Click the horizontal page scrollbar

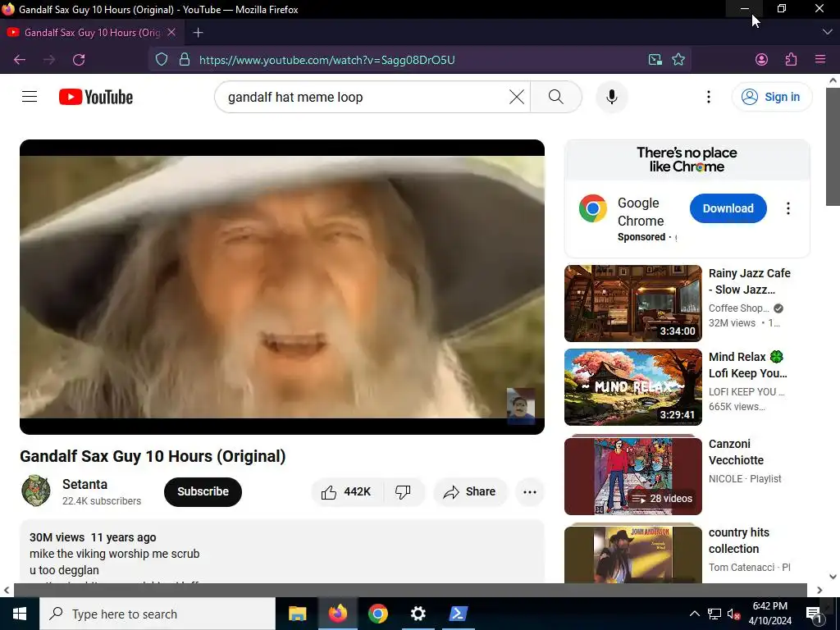[410, 590]
